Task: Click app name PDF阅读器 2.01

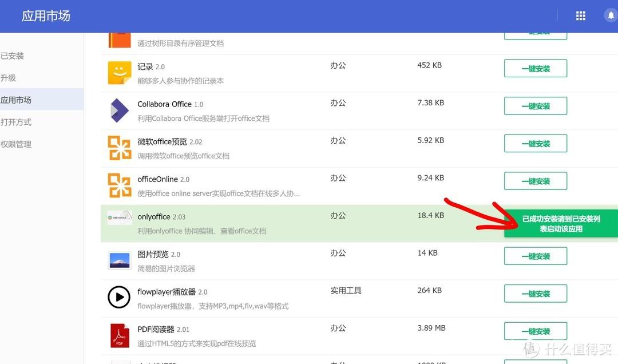Action: [163, 329]
